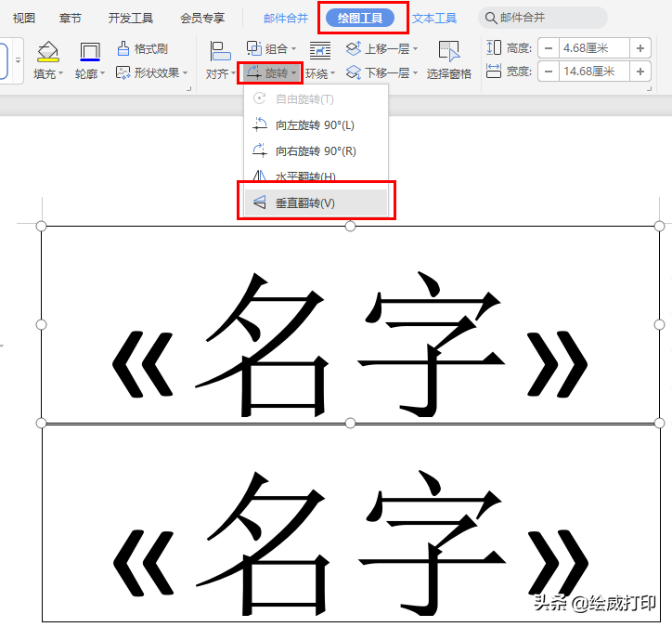Screen dimensions: 672x627
Task: Switch to 会员专享 tab
Action: click(x=202, y=19)
